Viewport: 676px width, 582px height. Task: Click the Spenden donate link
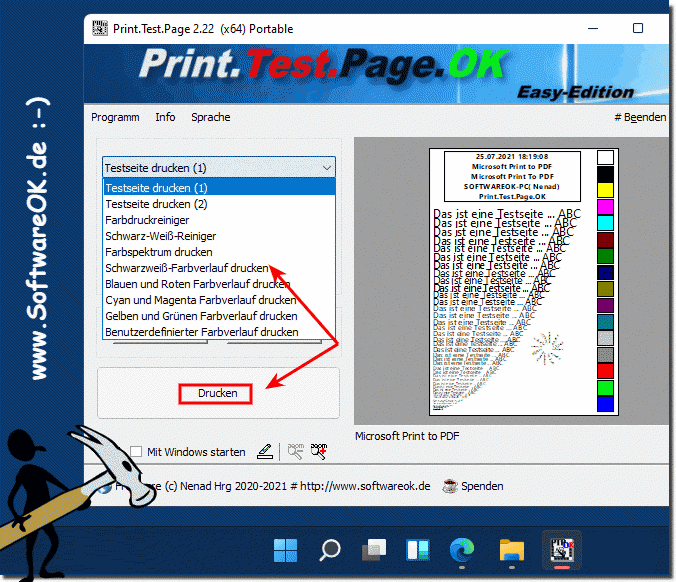[x=482, y=486]
